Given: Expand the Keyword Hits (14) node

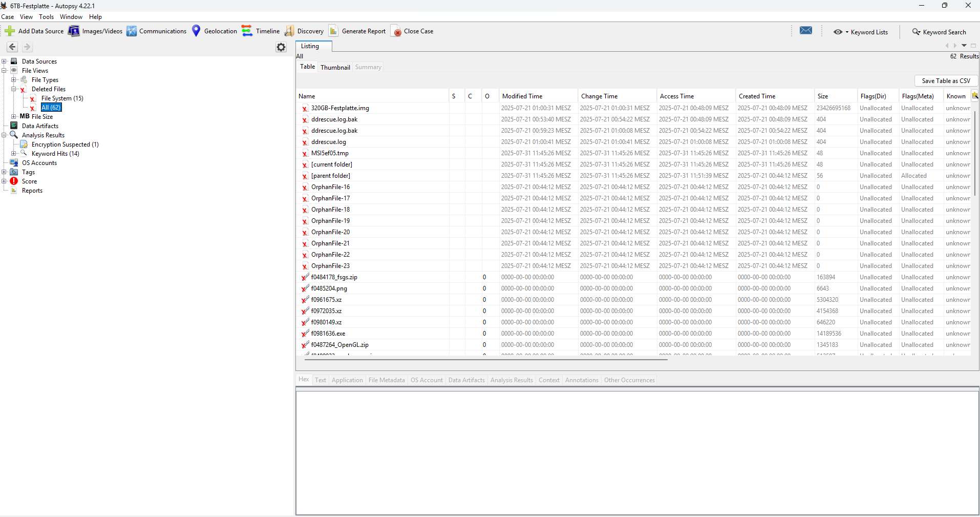Looking at the screenshot, I should tap(14, 154).
